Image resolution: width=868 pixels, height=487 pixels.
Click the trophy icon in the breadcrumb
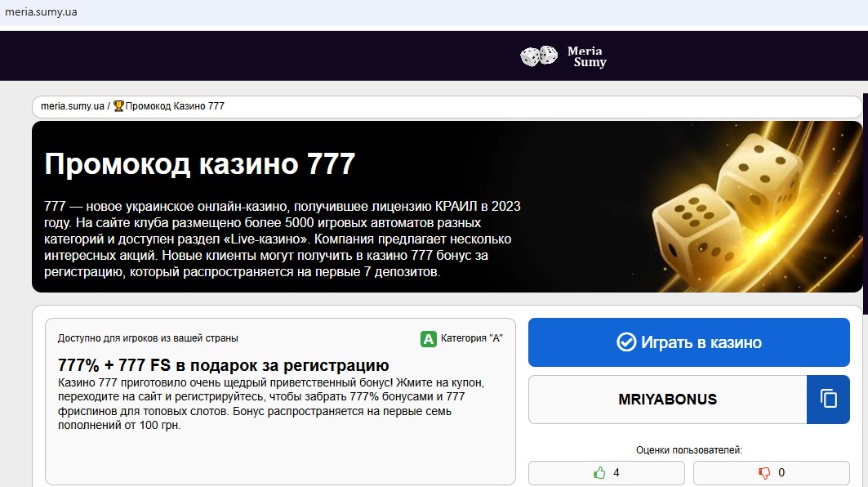[x=118, y=106]
